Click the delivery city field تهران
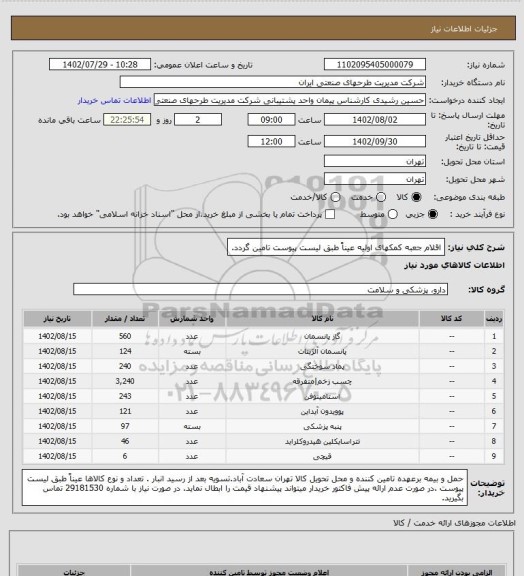524x576 pixels. click(375, 179)
